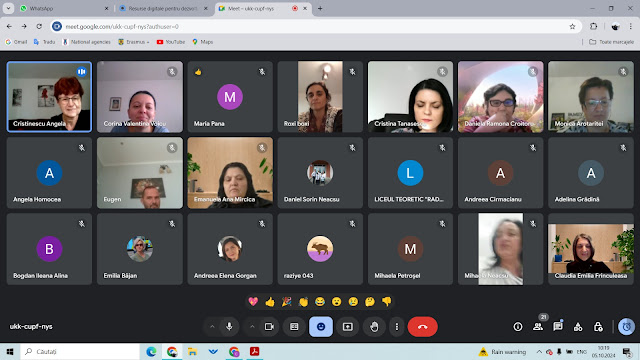Click the LICEUL TEORETIC participant avatar
Screen dimensions: 640x360
pos(410,173)
